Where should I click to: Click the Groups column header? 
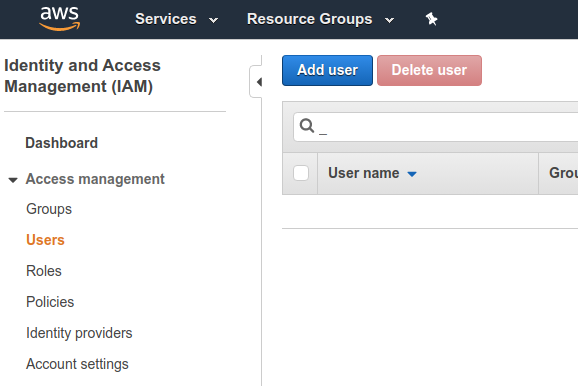(x=558, y=173)
